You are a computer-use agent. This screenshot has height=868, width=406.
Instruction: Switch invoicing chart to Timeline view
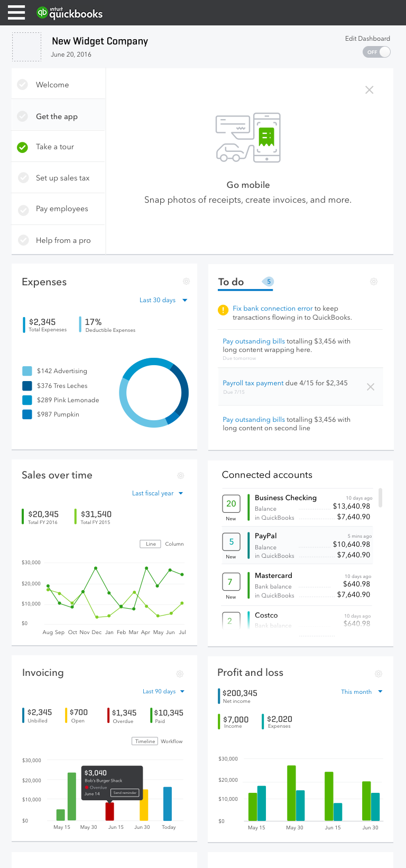[145, 742]
